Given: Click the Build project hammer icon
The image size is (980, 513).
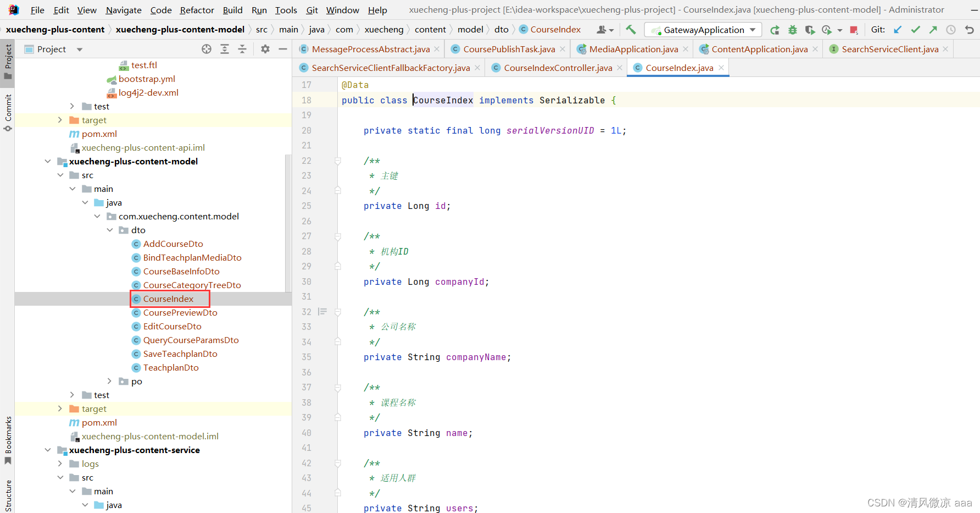Looking at the screenshot, I should [x=631, y=30].
